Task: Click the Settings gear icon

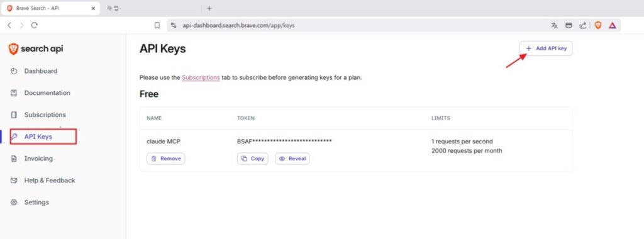Action: (x=14, y=202)
